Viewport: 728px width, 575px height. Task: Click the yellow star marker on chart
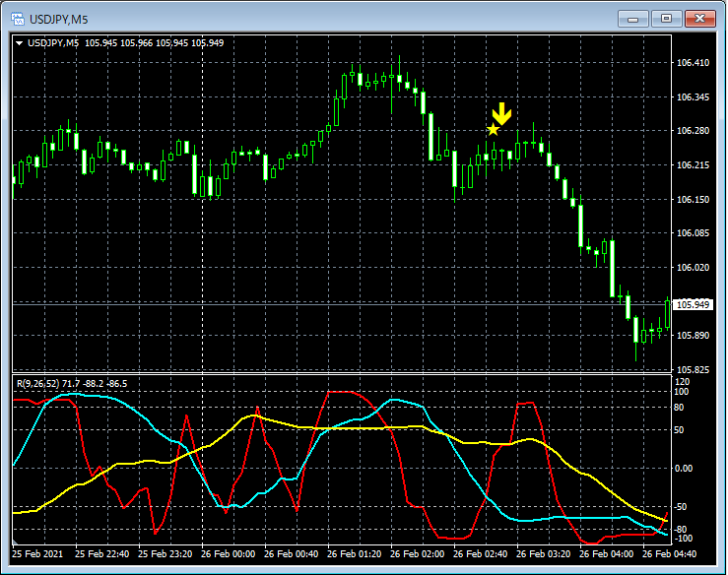point(493,130)
